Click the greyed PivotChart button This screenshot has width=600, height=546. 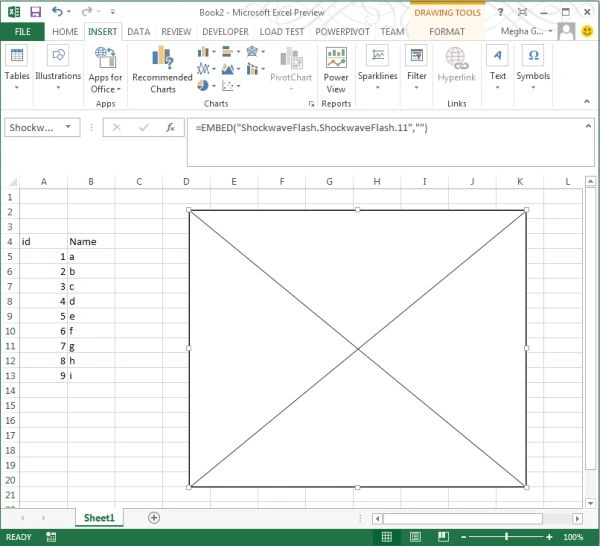pos(291,69)
